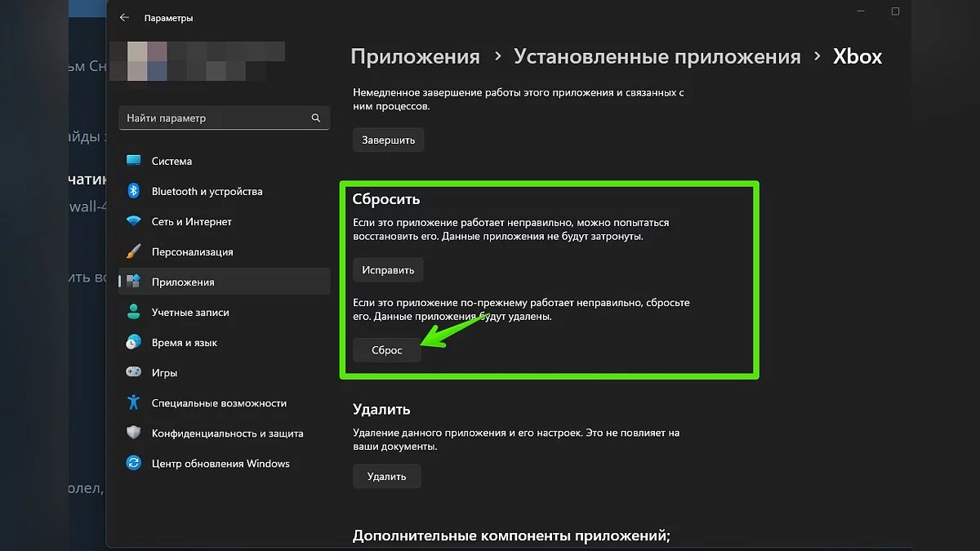Open Система settings section
This screenshot has width=980, height=551.
pos(225,161)
